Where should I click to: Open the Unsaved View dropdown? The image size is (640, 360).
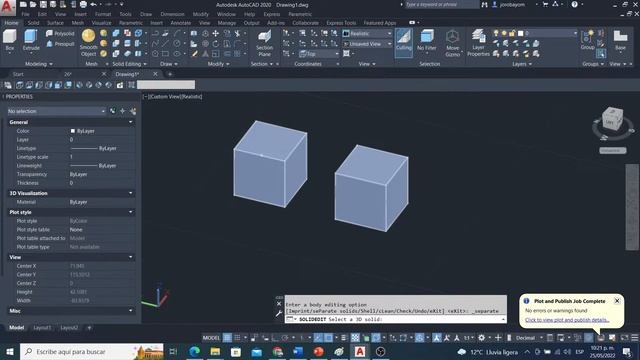pyautogui.click(x=367, y=44)
